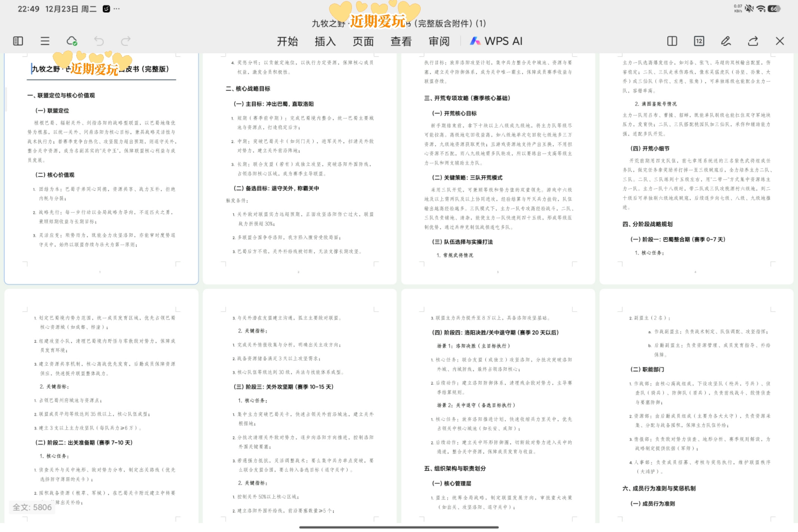Tap the muted notification bell icon
The image size is (798, 532).
tap(749, 9)
